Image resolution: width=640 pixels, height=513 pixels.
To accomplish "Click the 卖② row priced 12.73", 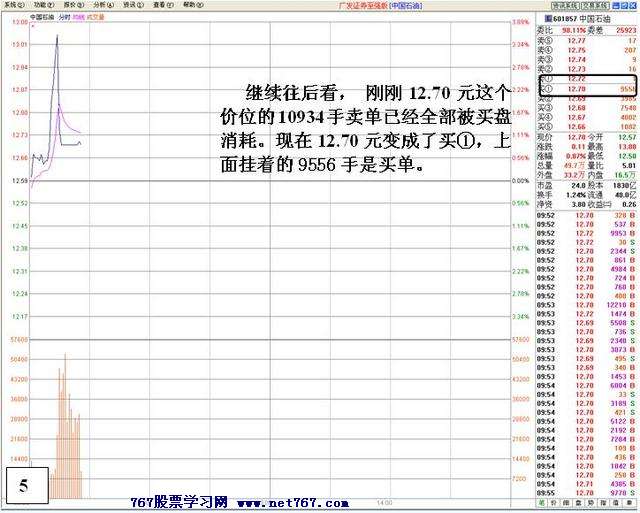I will coord(587,69).
